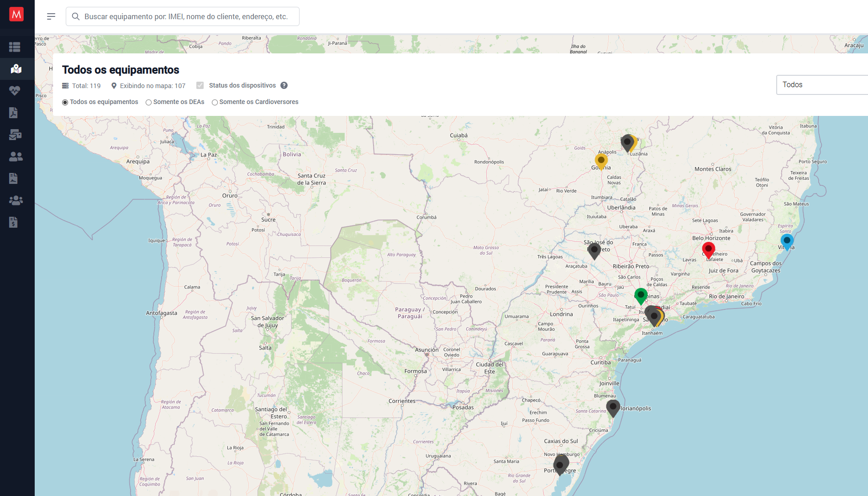
Task: Click the equipment search field
Action: click(x=182, y=16)
